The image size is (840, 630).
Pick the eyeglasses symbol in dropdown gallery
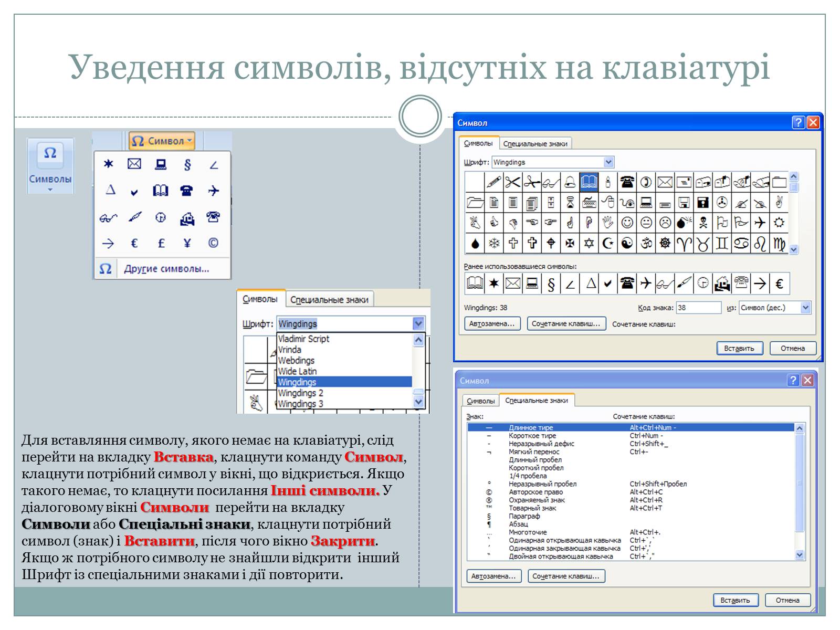[x=108, y=217]
